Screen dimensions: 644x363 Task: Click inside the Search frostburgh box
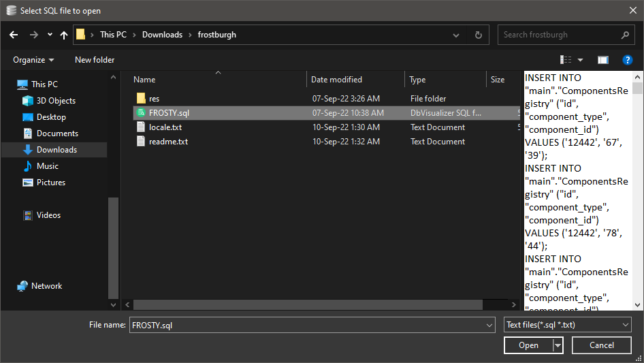(558, 35)
